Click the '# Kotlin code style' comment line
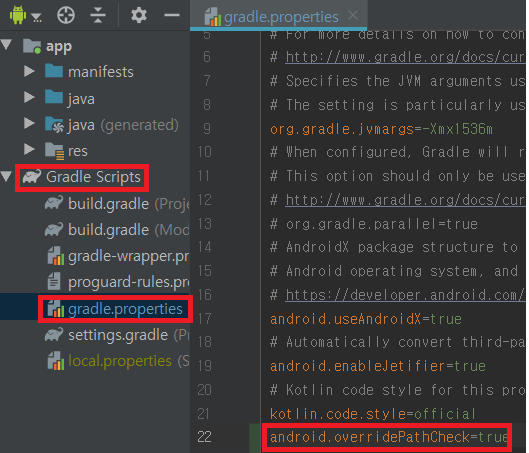Image resolution: width=529 pixels, height=453 pixels. tap(398, 390)
